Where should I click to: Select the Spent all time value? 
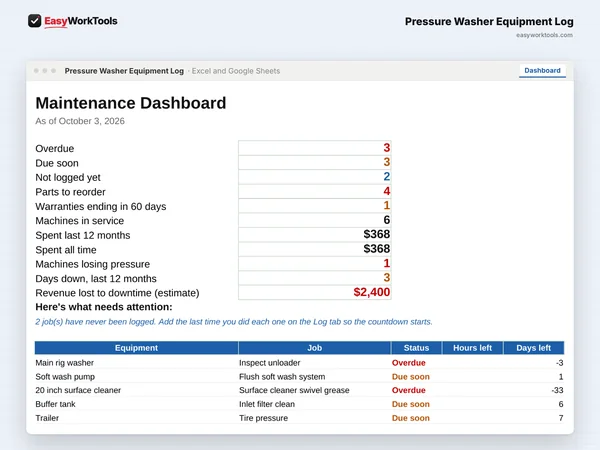315,249
